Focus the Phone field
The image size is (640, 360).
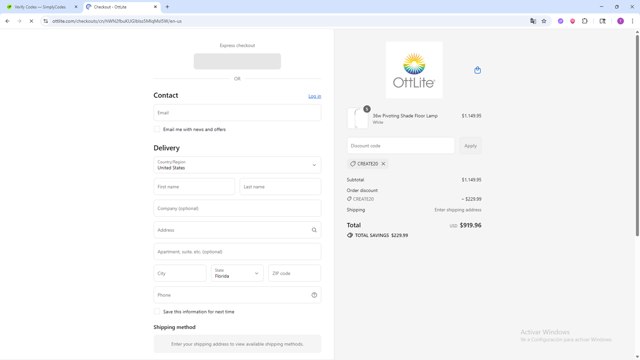tap(237, 295)
